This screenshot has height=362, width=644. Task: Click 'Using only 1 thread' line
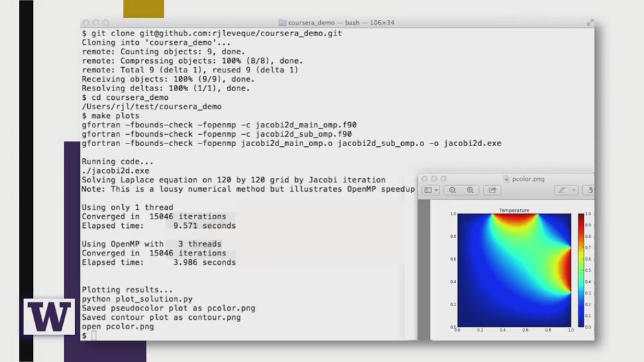(x=127, y=207)
